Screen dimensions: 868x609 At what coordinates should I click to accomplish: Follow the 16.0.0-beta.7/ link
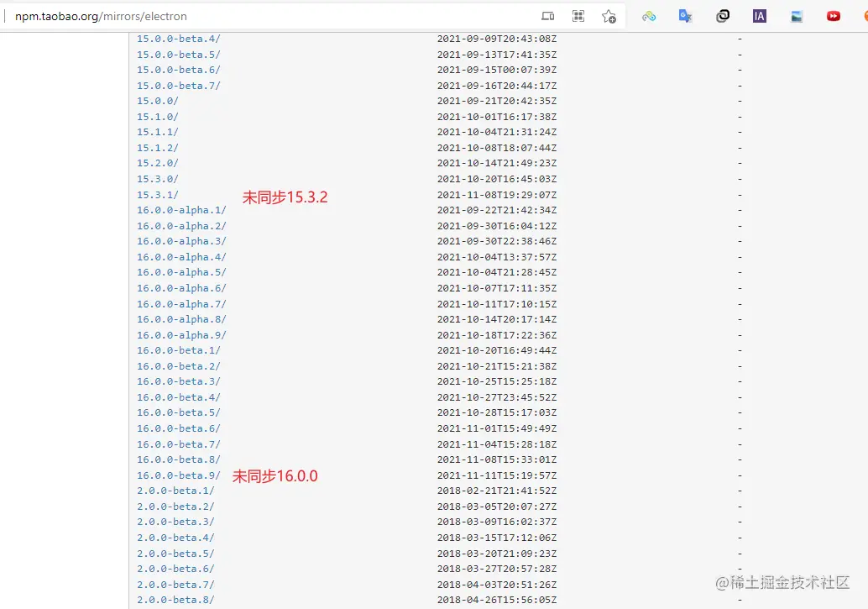(x=178, y=444)
